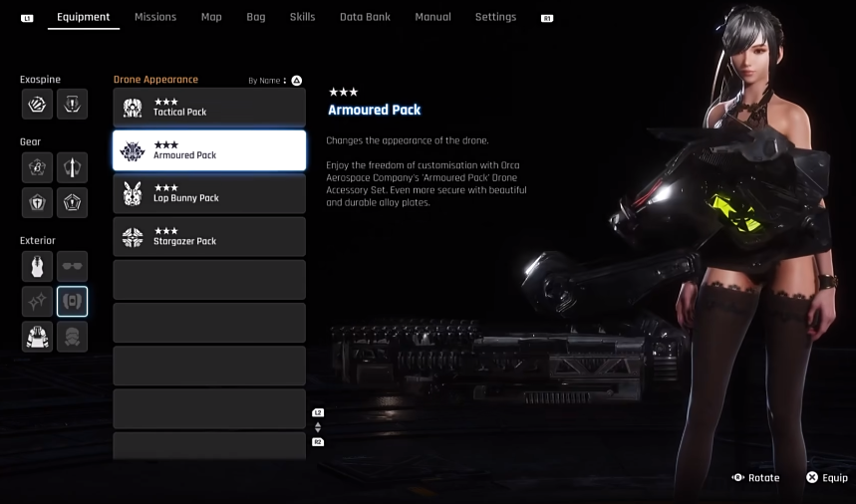Open the Exterior jacket slot
The height and width of the screenshot is (504, 856).
coord(37,336)
